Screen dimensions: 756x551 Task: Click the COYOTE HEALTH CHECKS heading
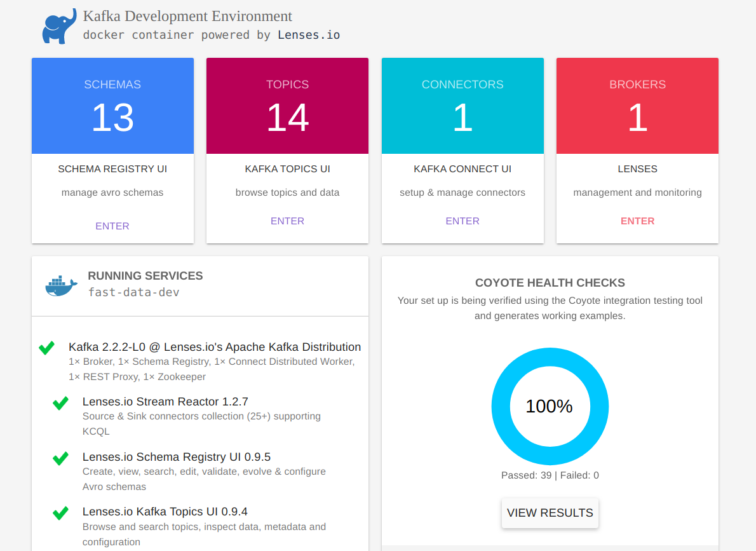(550, 282)
